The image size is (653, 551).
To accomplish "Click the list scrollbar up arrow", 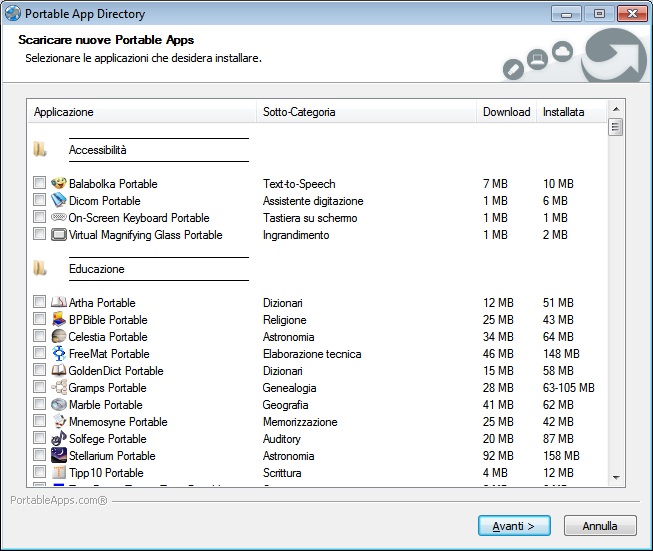I will point(616,109).
